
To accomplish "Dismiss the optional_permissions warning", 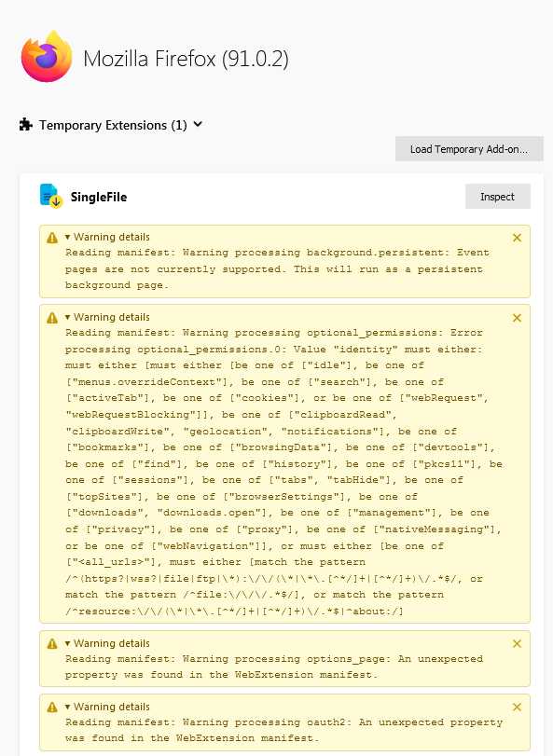I will tap(518, 318).
